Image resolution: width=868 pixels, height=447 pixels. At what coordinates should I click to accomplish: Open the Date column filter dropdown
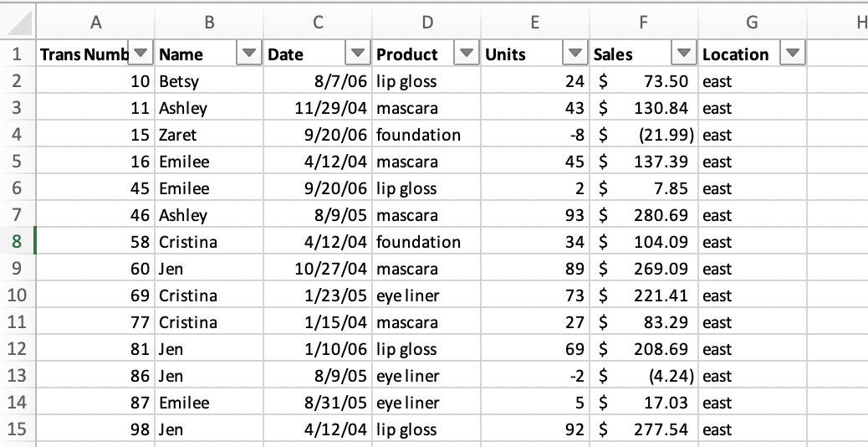[x=358, y=54]
